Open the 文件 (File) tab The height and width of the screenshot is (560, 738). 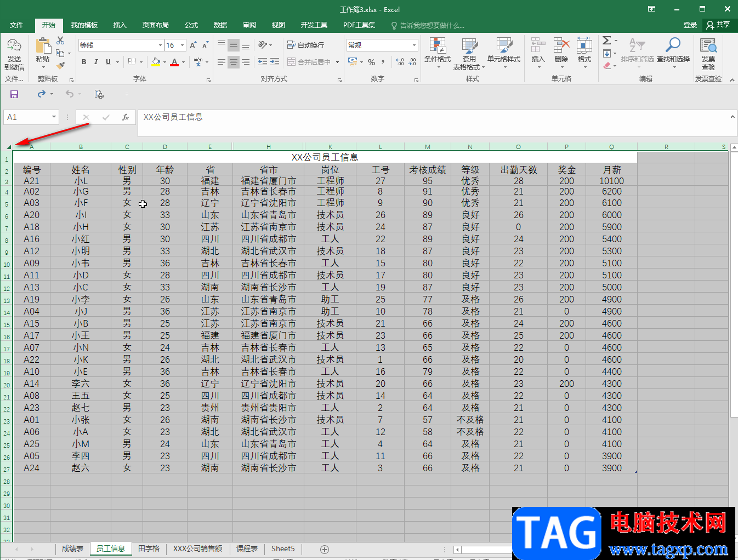[x=16, y=25]
